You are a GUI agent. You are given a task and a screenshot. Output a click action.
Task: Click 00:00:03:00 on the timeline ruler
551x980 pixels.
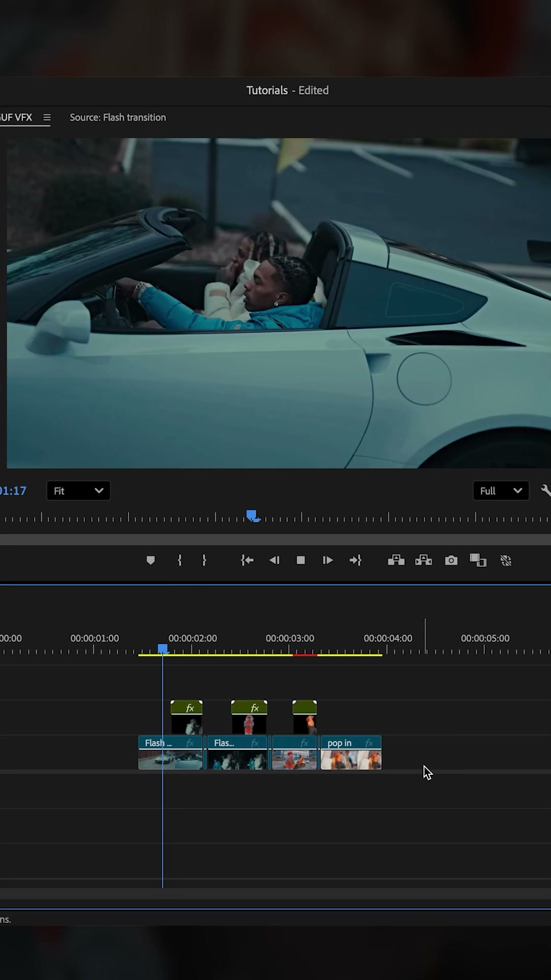290,638
